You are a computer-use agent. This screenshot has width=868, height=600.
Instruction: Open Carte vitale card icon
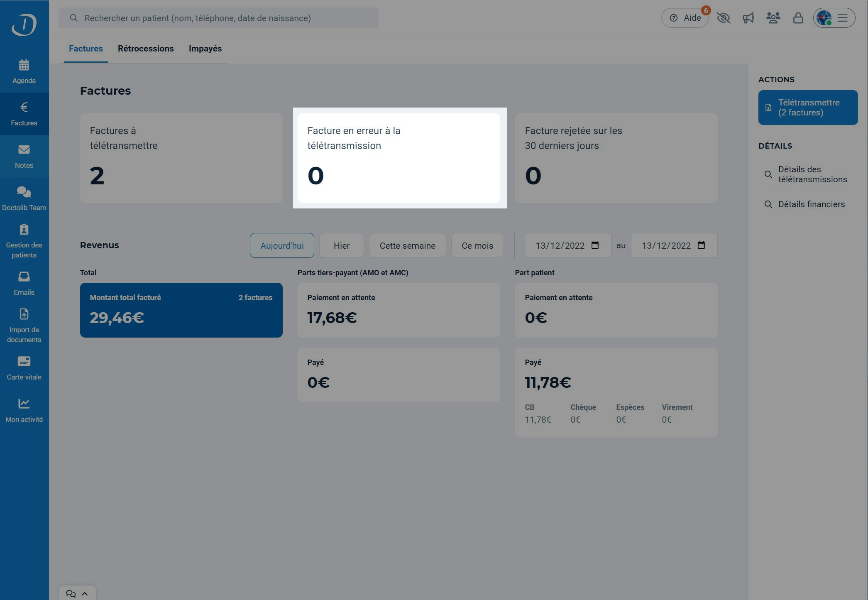24,361
